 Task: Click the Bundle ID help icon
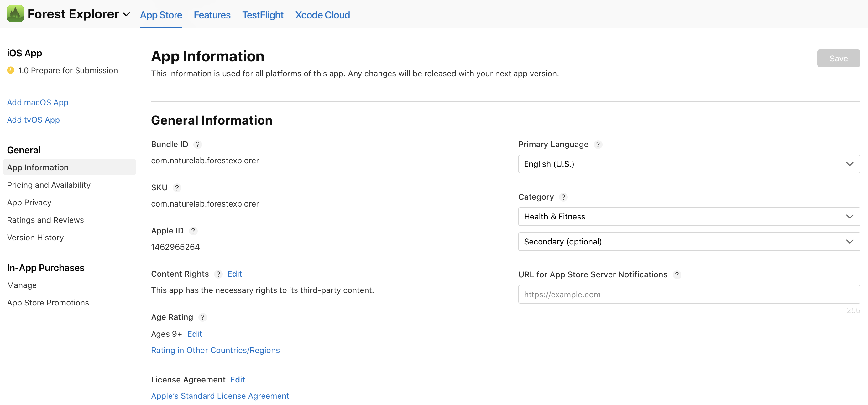click(x=197, y=145)
